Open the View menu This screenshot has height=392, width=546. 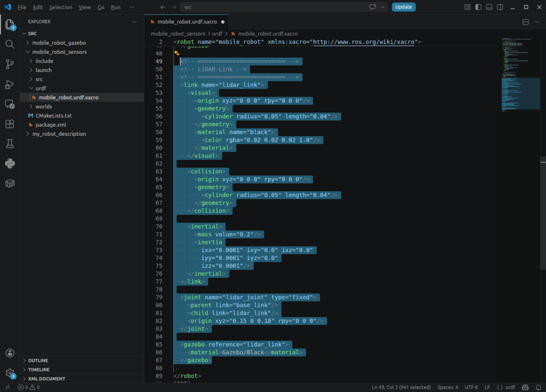pos(85,7)
